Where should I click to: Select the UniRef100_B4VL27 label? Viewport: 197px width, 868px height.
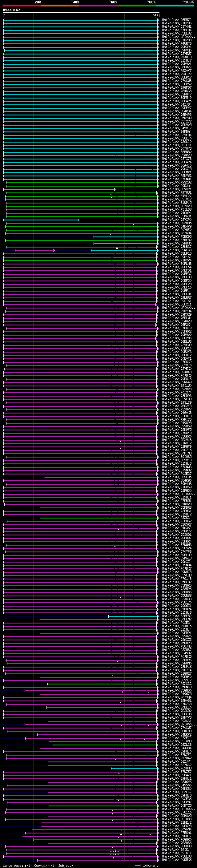tap(177, 196)
